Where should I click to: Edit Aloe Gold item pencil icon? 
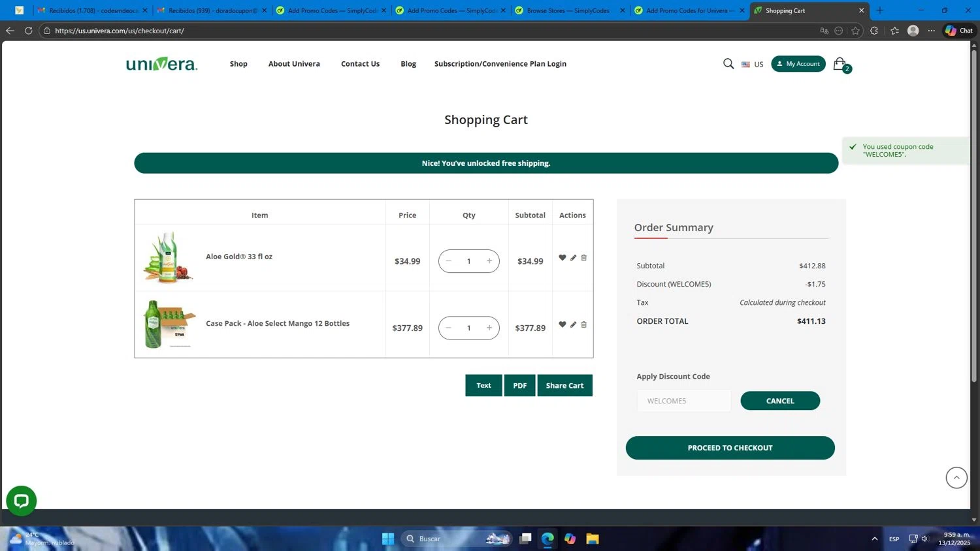tap(573, 258)
